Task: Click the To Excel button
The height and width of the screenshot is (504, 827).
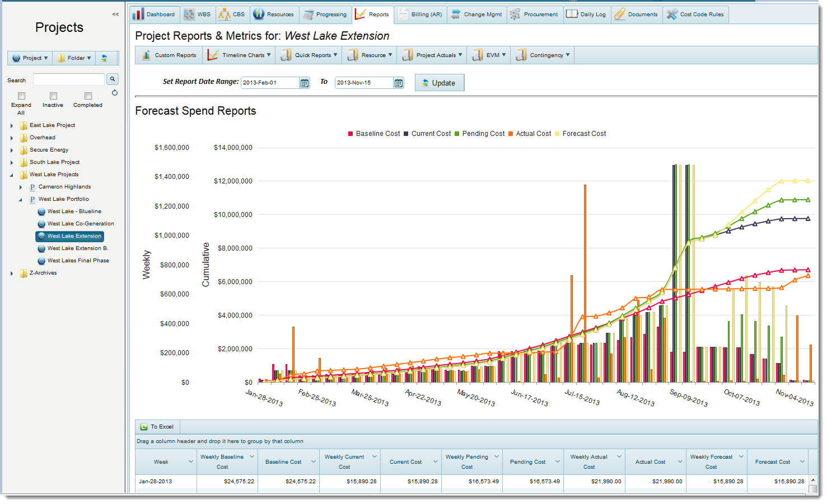Action: (157, 426)
